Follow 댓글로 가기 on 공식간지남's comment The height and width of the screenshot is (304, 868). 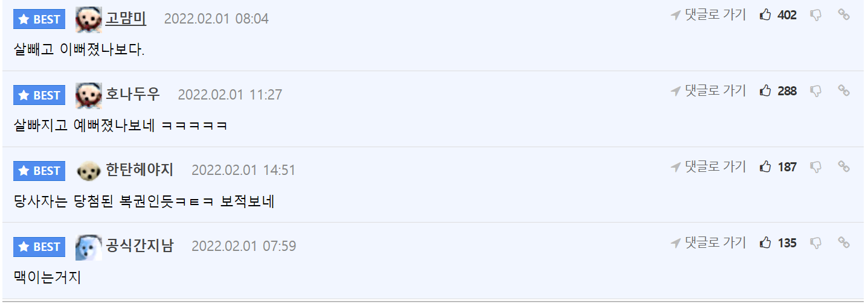[x=709, y=242]
